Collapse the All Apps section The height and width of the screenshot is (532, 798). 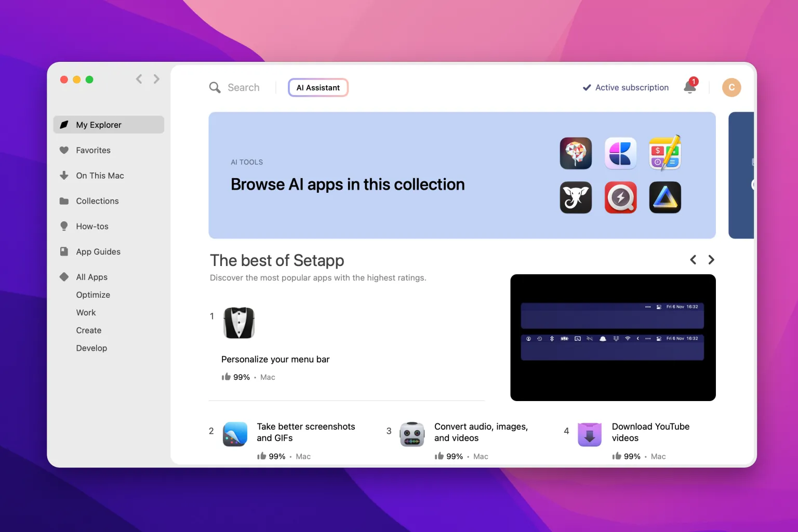(91, 277)
